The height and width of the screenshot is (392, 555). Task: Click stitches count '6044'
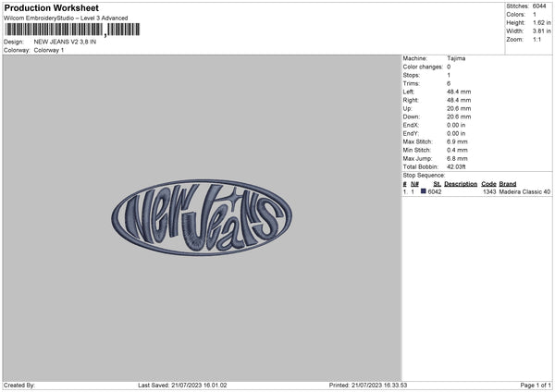539,6
